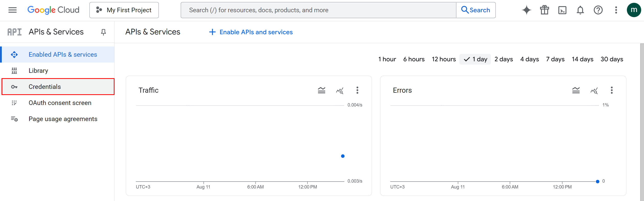This screenshot has width=644, height=201.
Task: Click the OAuth consent screen dots icon
Action: click(x=14, y=103)
